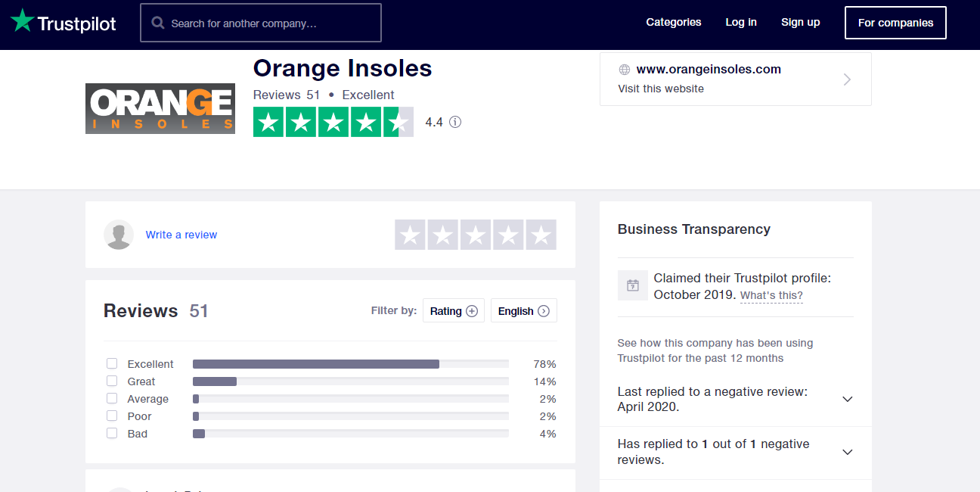Click the Trustpilot star logo

click(x=23, y=21)
